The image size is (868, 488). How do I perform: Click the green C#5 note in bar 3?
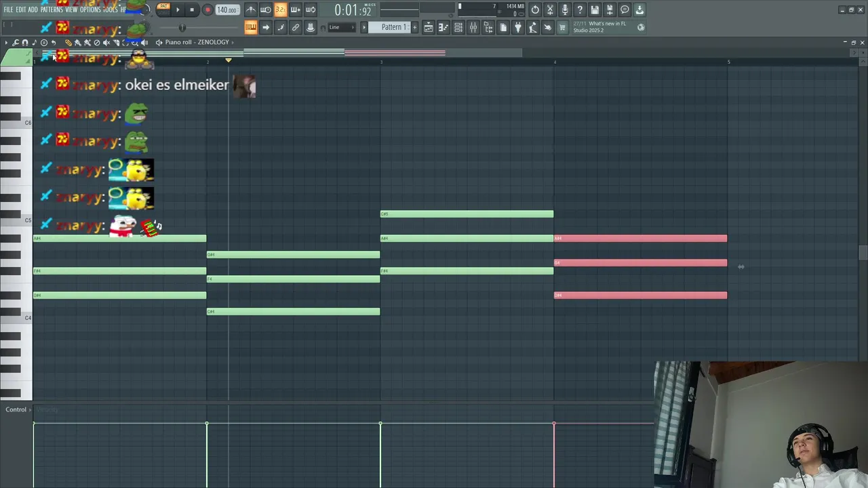(467, 214)
